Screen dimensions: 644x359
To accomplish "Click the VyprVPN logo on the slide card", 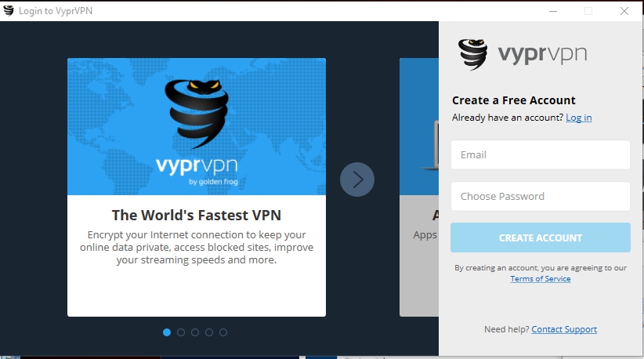I will point(197,132).
